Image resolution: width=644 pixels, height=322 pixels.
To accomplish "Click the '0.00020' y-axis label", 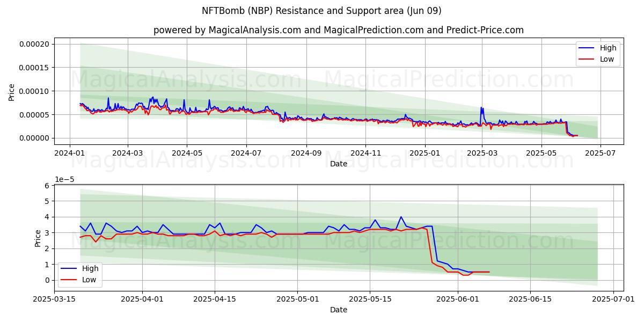I will tap(35, 44).
